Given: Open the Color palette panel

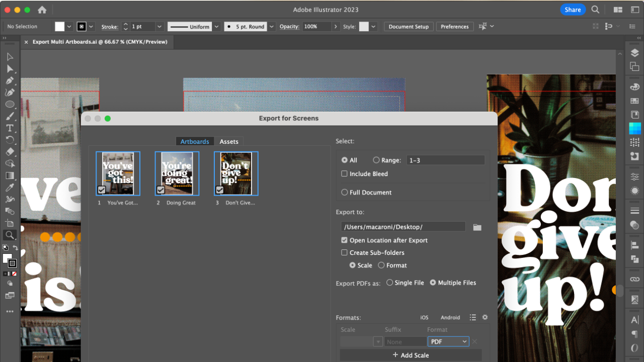Looking at the screenshot, I should (634, 87).
